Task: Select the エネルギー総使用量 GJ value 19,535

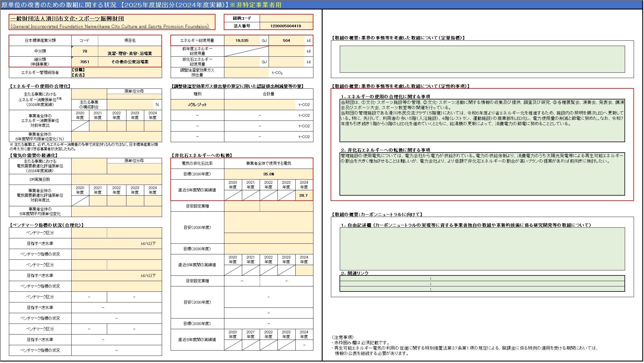Action: (x=242, y=41)
